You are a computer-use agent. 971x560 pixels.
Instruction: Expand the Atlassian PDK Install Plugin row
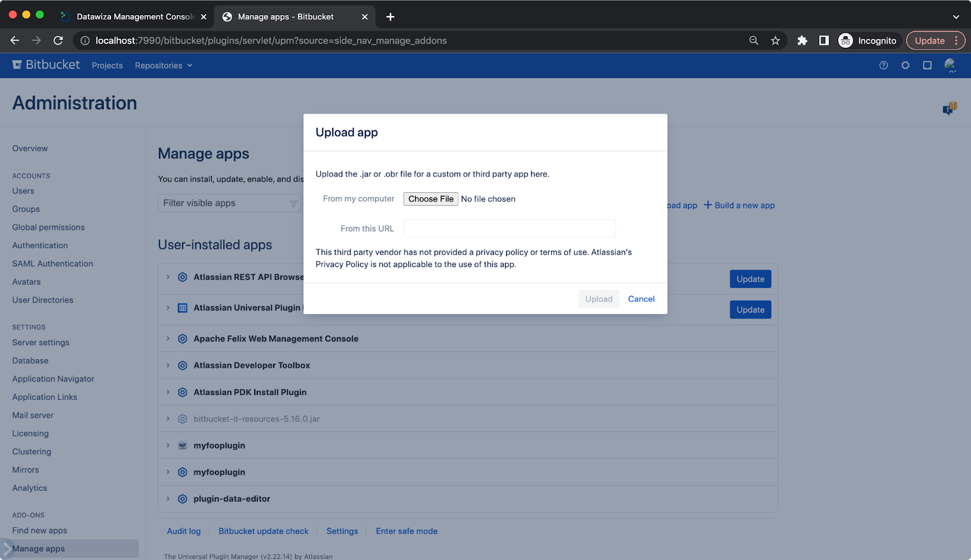[x=168, y=392]
